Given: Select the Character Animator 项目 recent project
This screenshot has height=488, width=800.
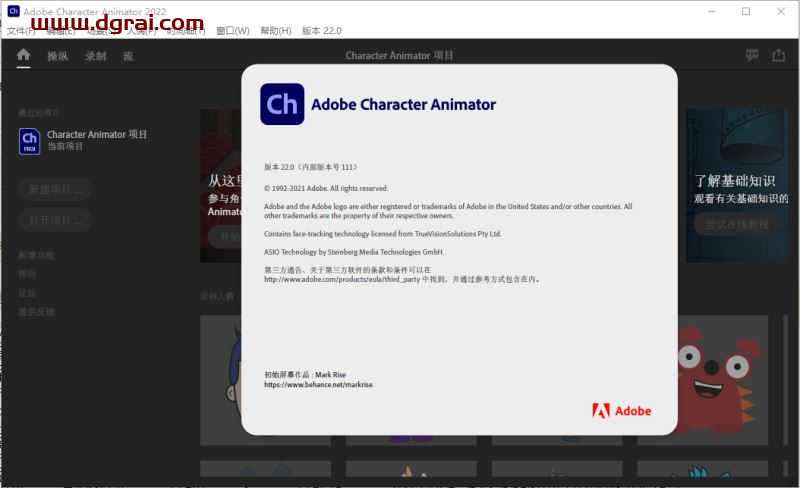Looking at the screenshot, I should [83, 140].
